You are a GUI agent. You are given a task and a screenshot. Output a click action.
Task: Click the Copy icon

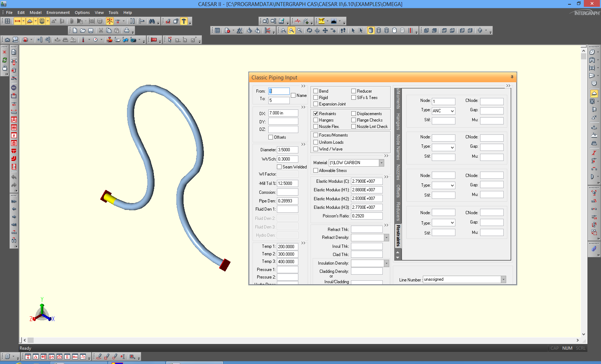(x=109, y=31)
